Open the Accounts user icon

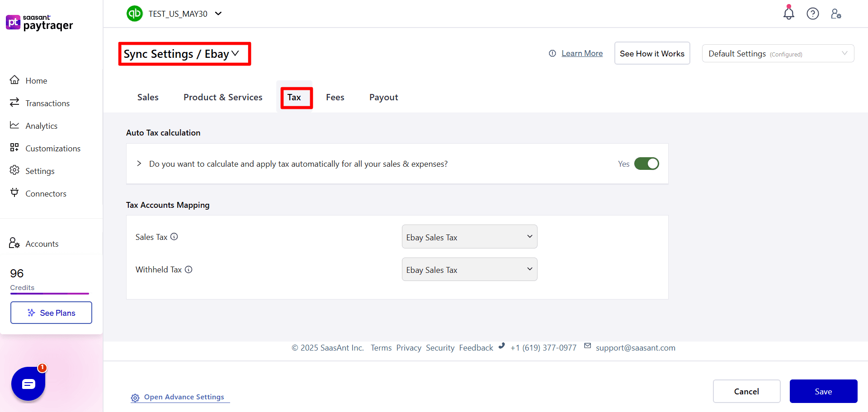(836, 14)
